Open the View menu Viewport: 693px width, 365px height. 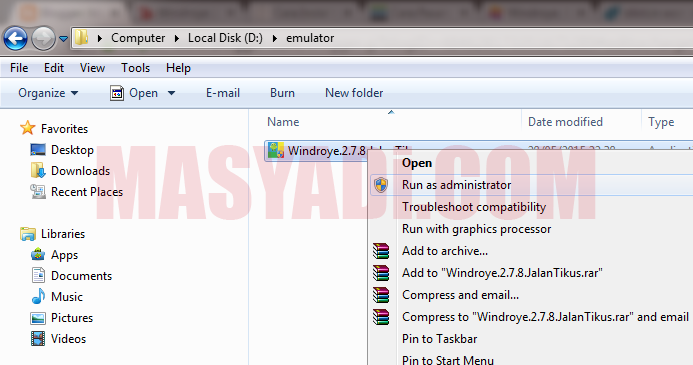(x=92, y=68)
